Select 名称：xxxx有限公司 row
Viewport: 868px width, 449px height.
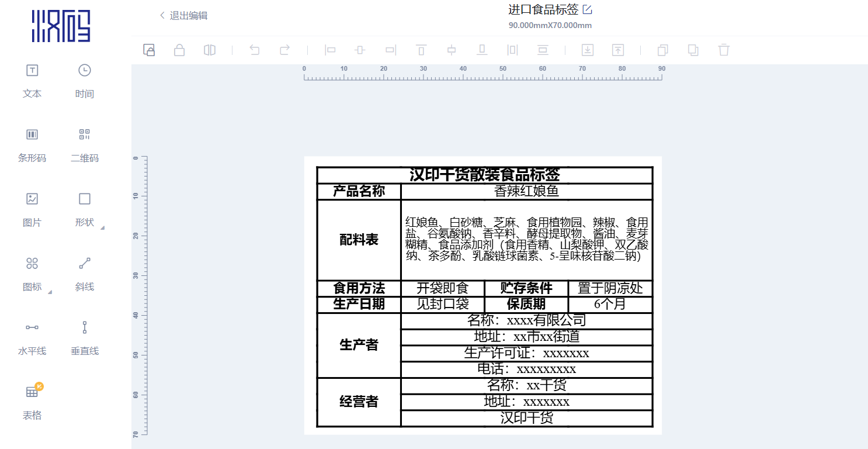526,320
